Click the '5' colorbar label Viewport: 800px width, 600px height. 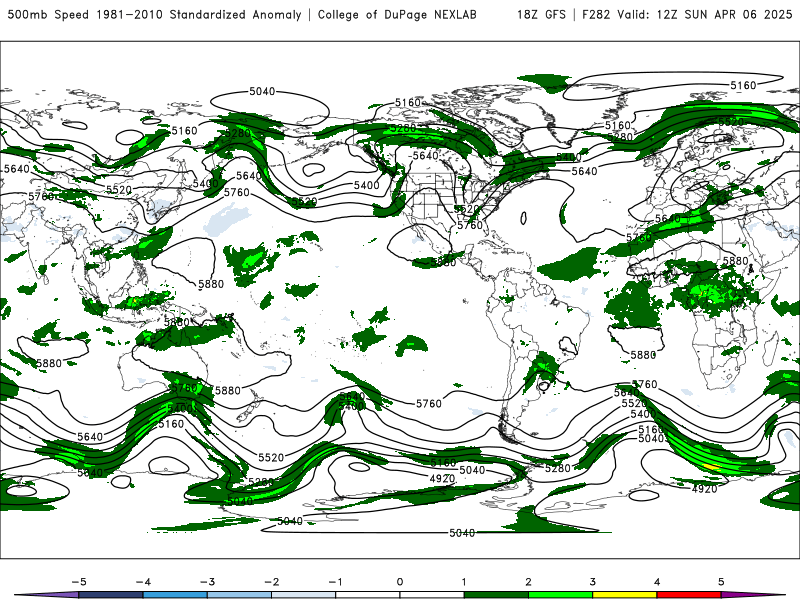coord(721,582)
